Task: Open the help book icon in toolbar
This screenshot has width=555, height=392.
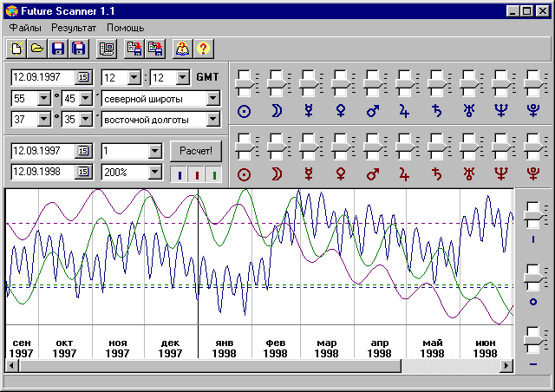Action: click(x=183, y=49)
